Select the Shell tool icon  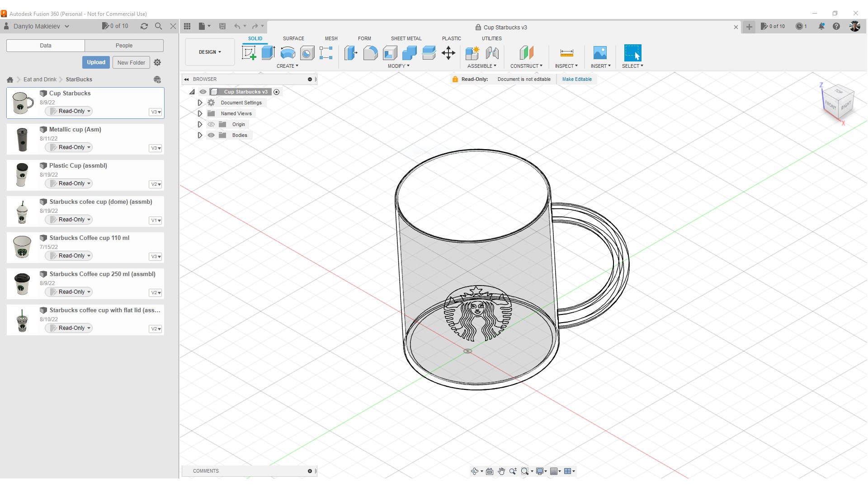(390, 53)
